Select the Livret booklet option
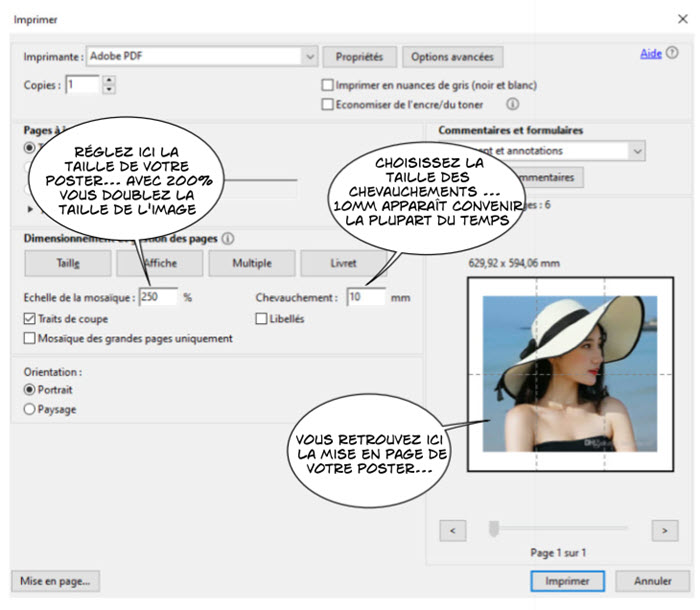Screen dimensions: 700x610 coord(343,263)
